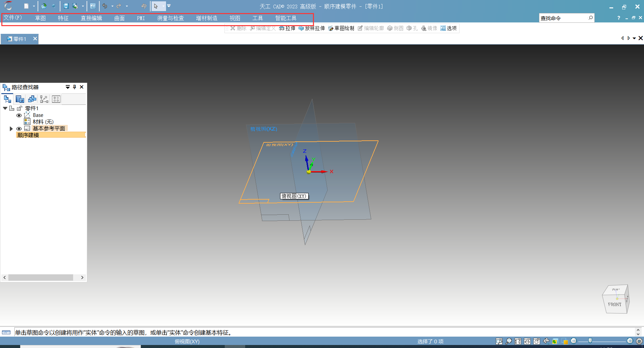
Task: Select the 拉伸 extrude tool
Action: coord(287,28)
